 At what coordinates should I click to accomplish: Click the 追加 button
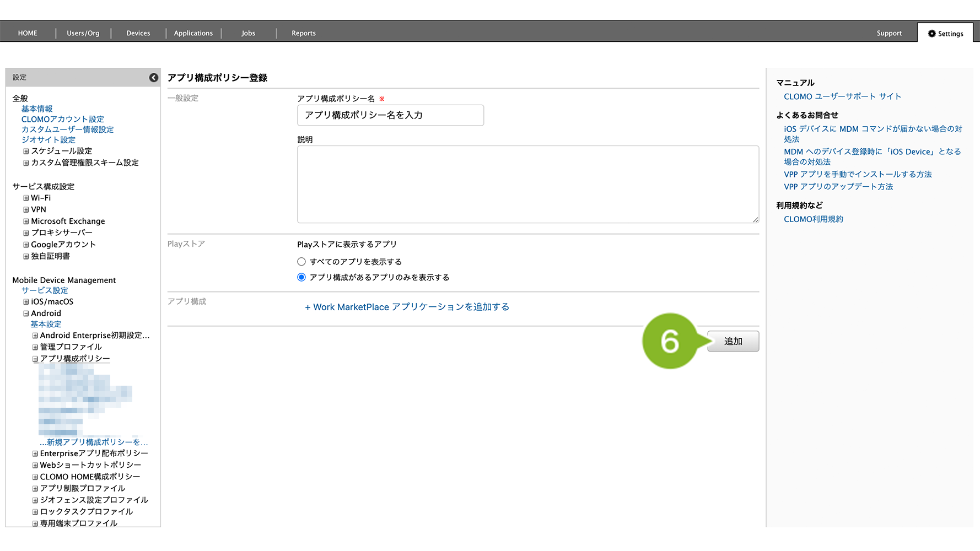733,342
